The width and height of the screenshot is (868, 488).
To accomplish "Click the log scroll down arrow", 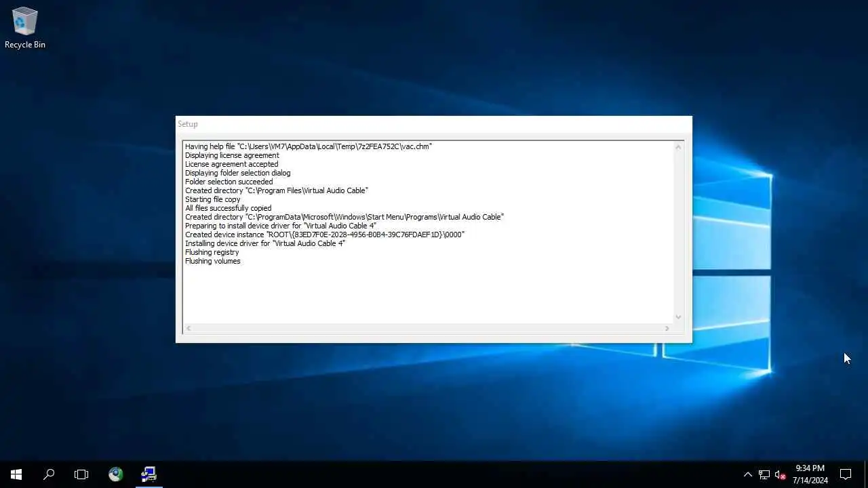I will [678, 317].
